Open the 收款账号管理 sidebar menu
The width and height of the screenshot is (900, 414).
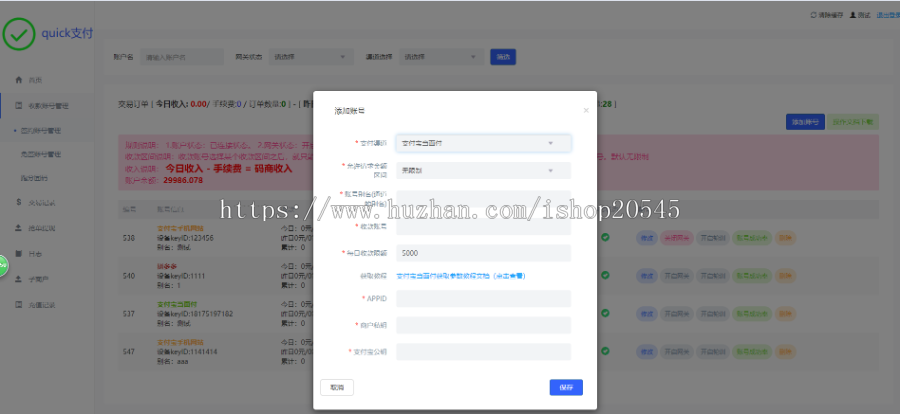click(x=49, y=106)
